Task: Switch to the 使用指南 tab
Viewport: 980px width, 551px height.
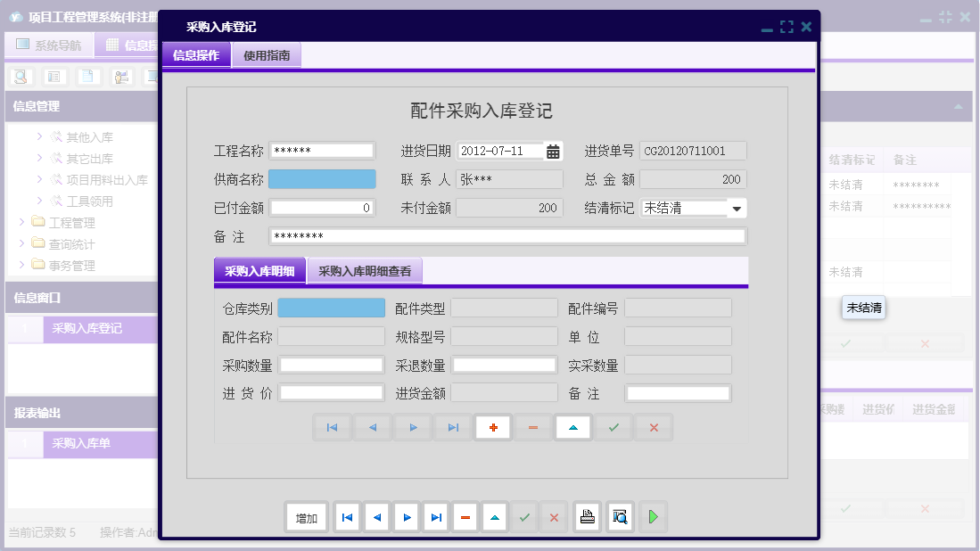Action: (268, 54)
